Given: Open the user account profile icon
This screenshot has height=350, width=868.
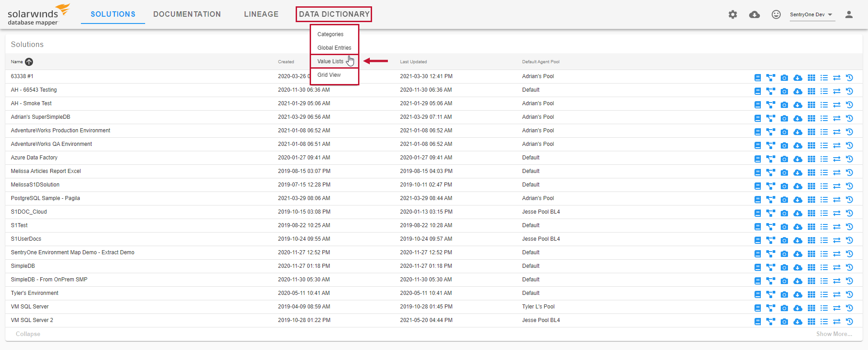Looking at the screenshot, I should click(849, 14).
